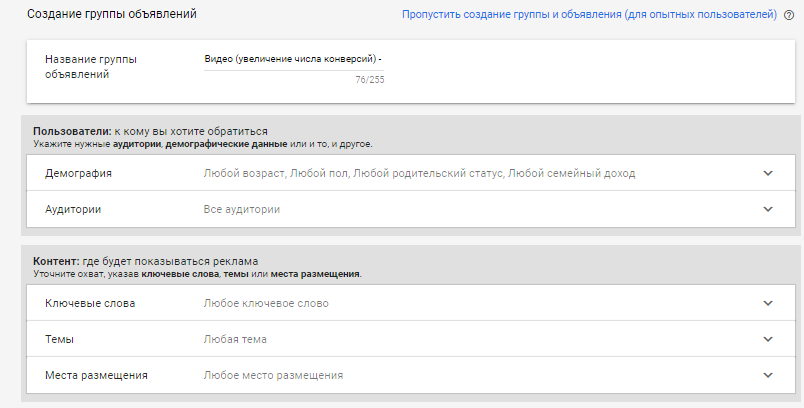Open the skip ad group creation link
Image resolution: width=804 pixels, height=408 pixels.
(x=589, y=15)
